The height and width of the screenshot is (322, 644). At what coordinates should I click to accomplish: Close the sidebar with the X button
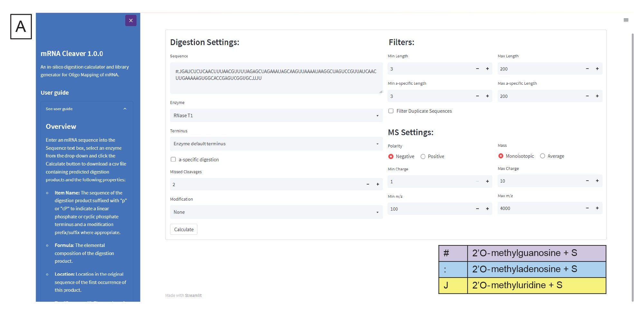click(131, 21)
